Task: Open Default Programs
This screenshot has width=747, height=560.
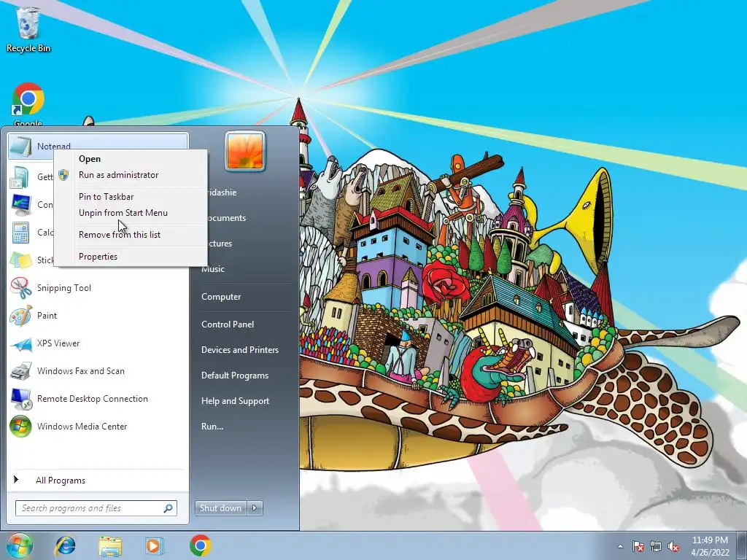Action: 235,376
